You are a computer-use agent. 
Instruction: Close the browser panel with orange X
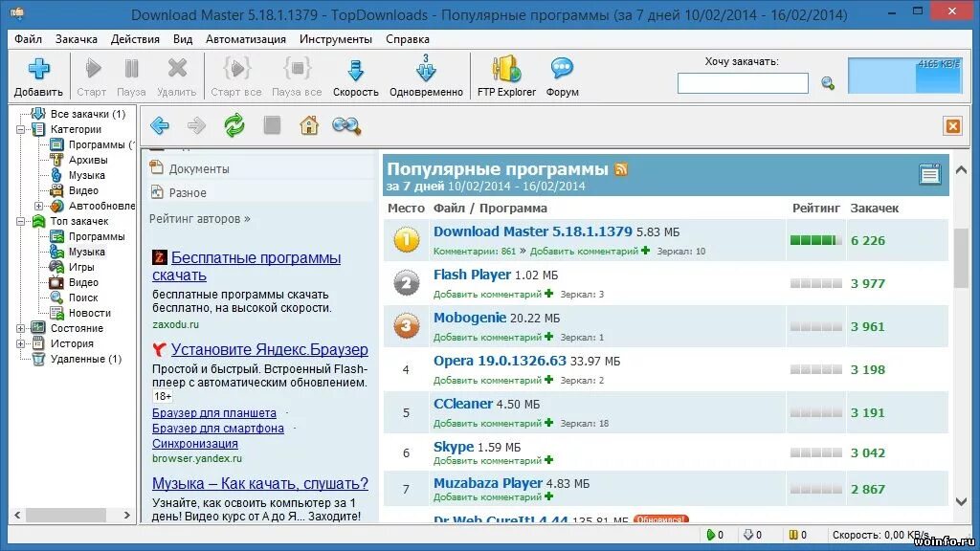(952, 126)
